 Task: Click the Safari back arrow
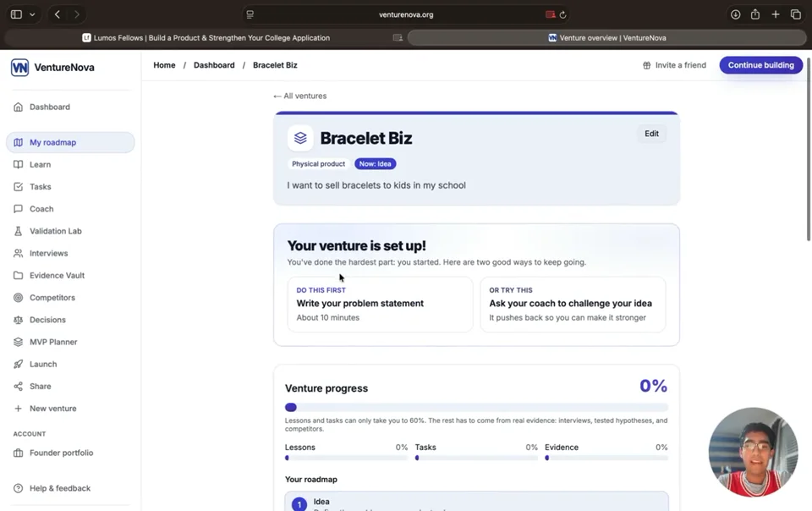click(x=58, y=14)
